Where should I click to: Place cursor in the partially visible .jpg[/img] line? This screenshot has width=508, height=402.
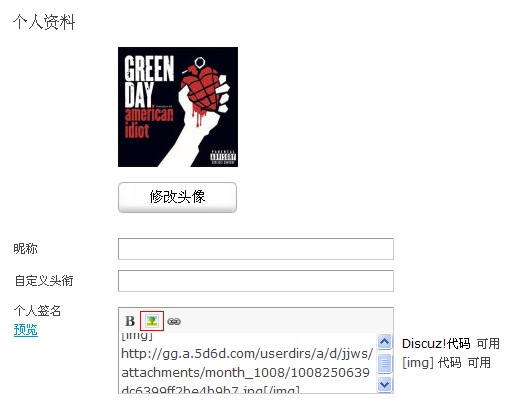(210, 389)
